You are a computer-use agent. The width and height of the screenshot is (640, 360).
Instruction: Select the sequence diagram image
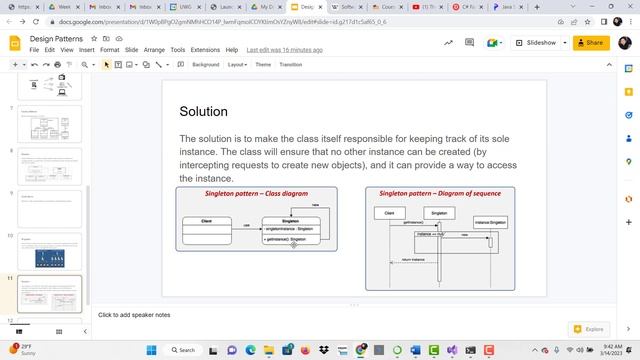coord(440,239)
